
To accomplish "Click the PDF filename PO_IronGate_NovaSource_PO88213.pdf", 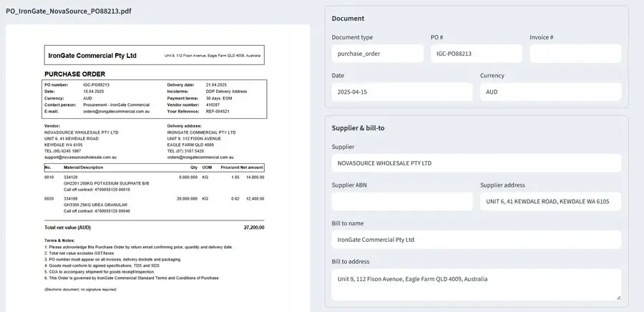I will (x=69, y=11).
